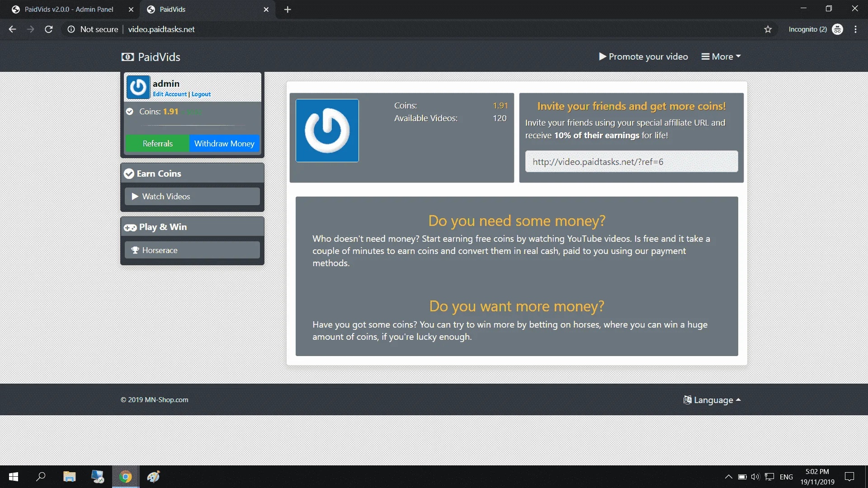Click the 'Do you want more money?' heading
The image size is (868, 488).
tap(517, 306)
